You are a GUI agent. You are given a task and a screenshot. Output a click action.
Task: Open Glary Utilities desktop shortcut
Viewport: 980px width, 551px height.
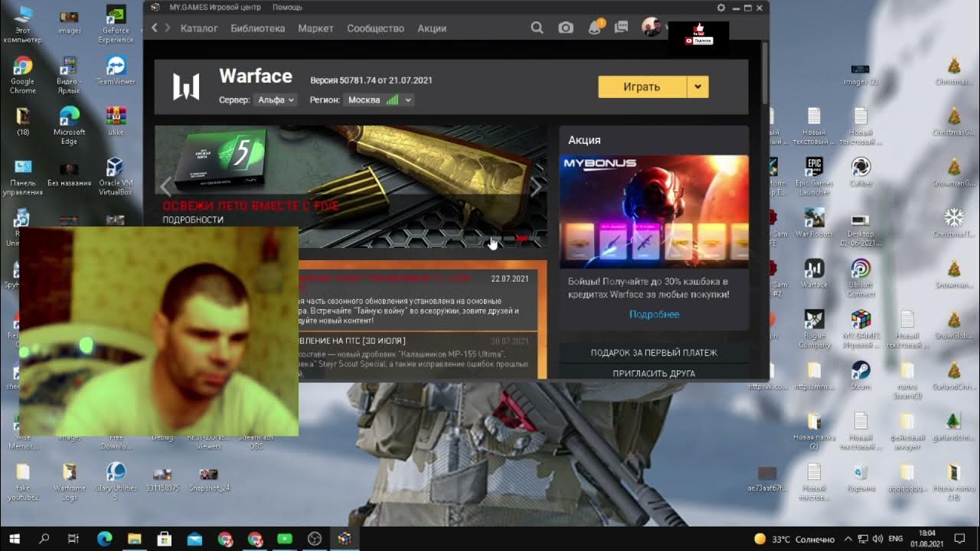coord(116,481)
